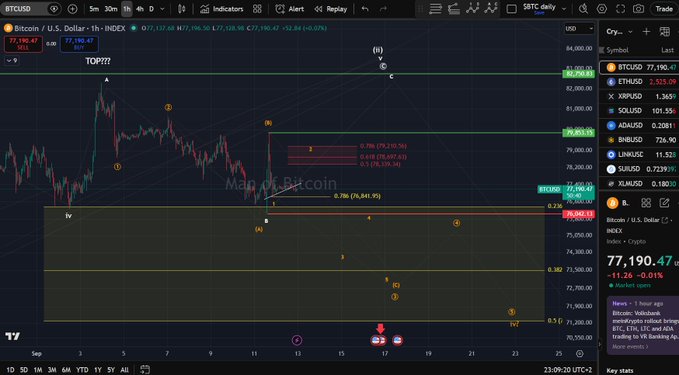Image resolution: width=679 pixels, height=375 pixels.
Task: Select ADAUSD row in watchlist
Action: coord(639,126)
